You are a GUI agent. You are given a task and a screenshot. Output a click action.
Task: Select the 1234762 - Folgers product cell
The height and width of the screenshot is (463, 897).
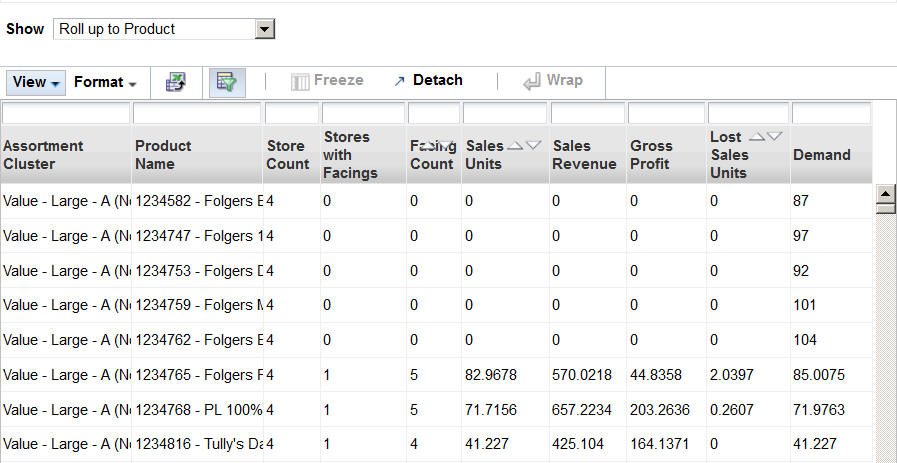point(197,340)
